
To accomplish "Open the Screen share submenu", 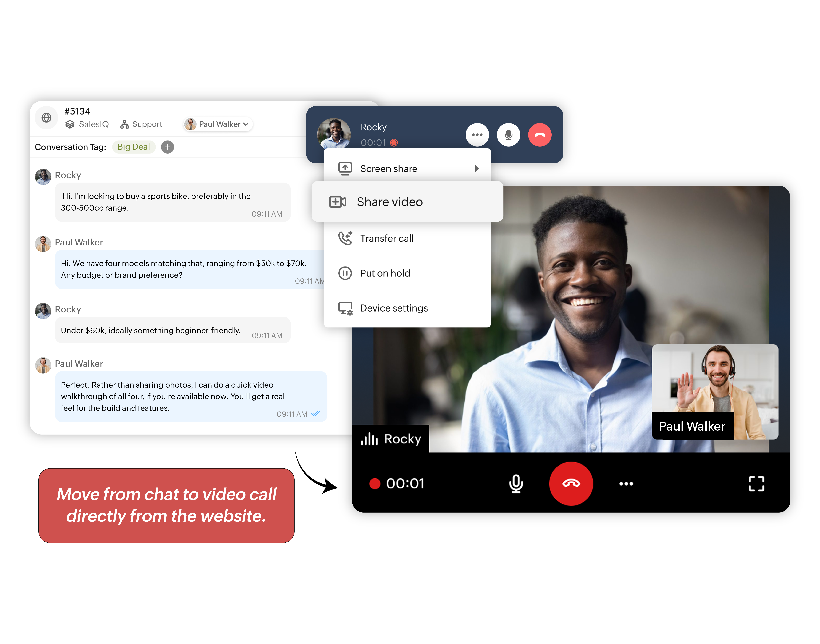I will pyautogui.click(x=407, y=169).
